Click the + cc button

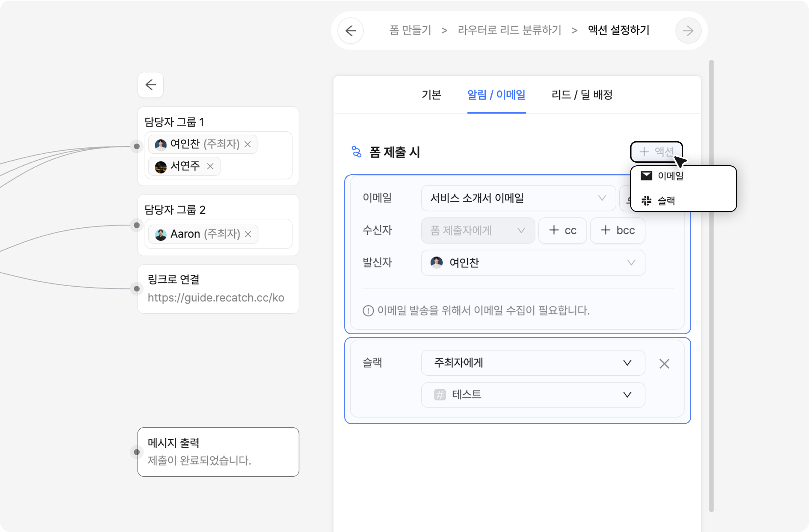coord(563,230)
